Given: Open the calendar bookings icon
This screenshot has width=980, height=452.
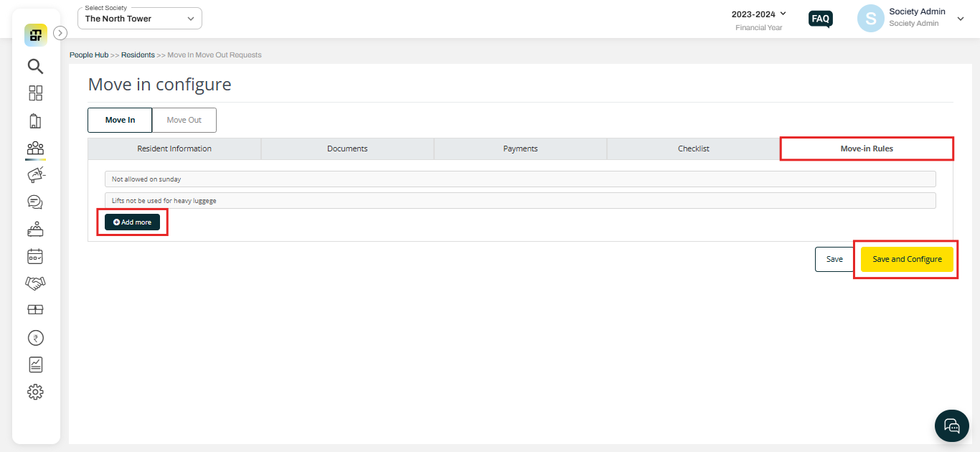Looking at the screenshot, I should click(x=35, y=256).
